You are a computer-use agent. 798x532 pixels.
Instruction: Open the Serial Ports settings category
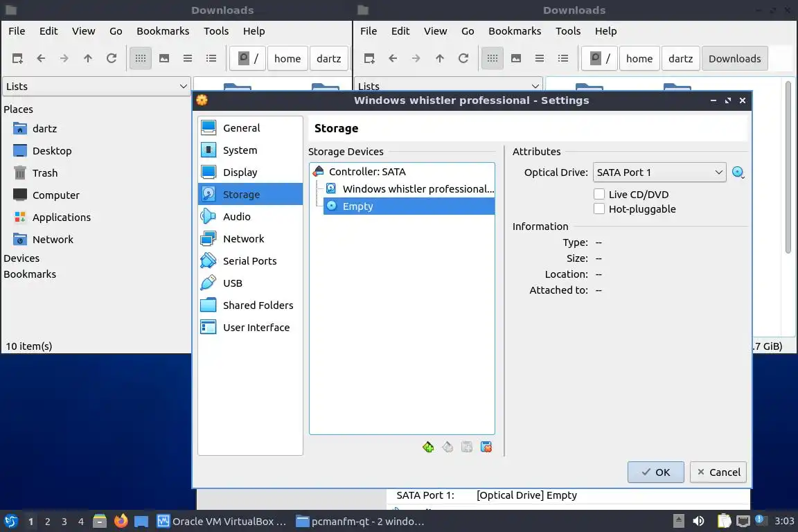pyautogui.click(x=250, y=260)
